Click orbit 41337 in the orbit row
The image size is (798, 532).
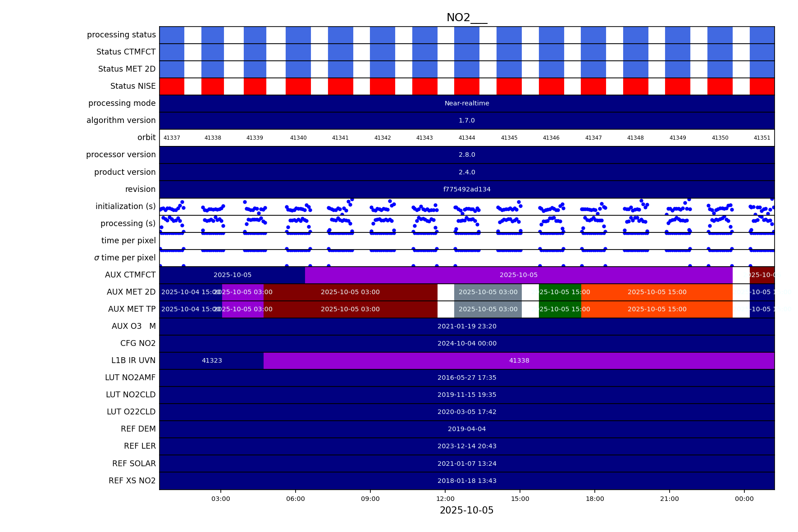[x=172, y=138]
